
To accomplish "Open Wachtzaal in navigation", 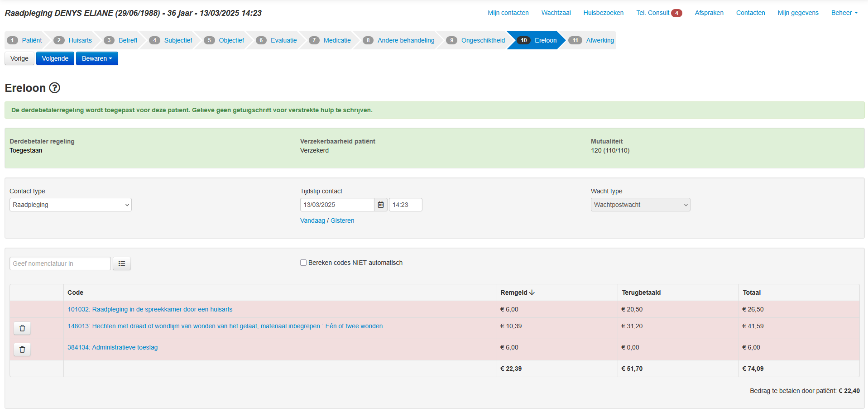I will 556,13.
